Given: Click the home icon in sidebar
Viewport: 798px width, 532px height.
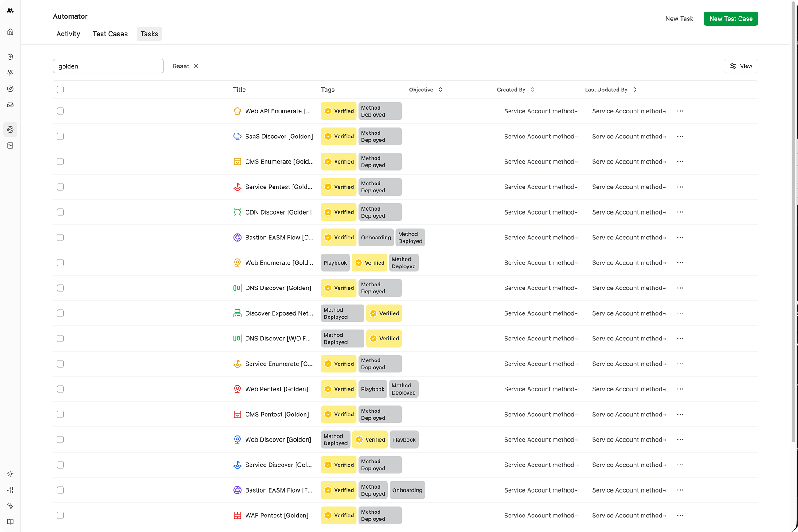Looking at the screenshot, I should pos(10,32).
